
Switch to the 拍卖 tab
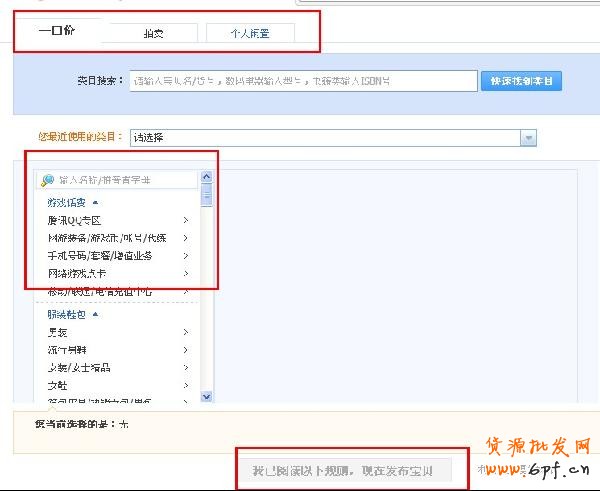click(x=153, y=33)
